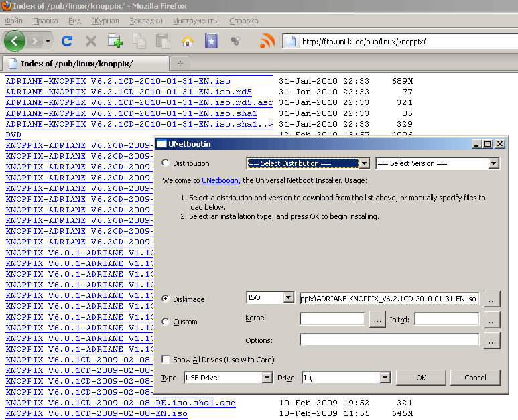Reload the page with the blue refresh icon

coord(67,41)
